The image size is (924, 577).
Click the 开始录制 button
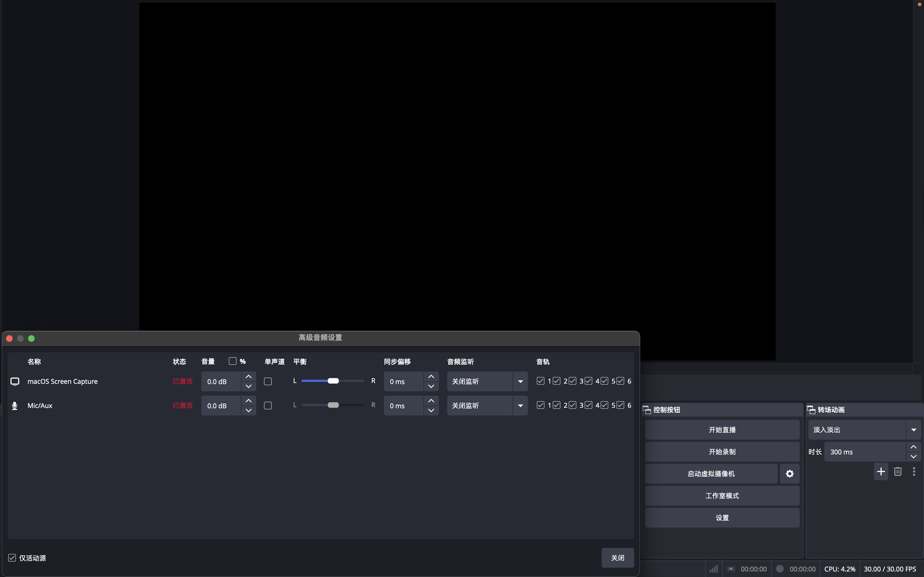(722, 452)
